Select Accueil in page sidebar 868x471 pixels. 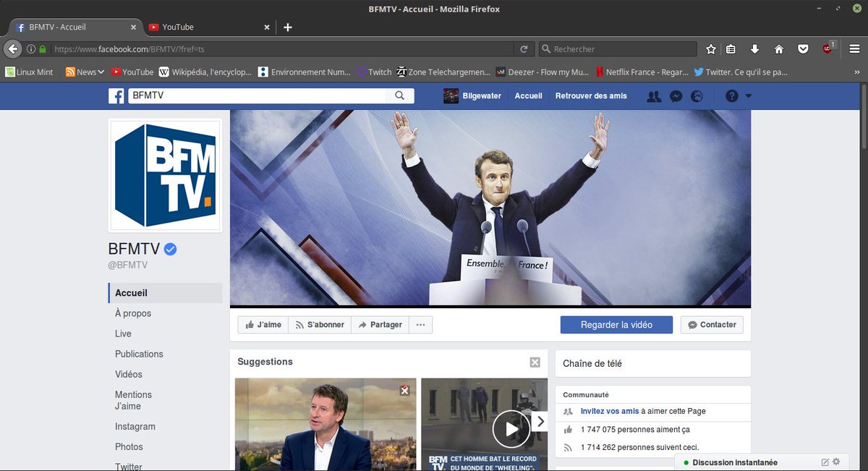(x=165, y=293)
